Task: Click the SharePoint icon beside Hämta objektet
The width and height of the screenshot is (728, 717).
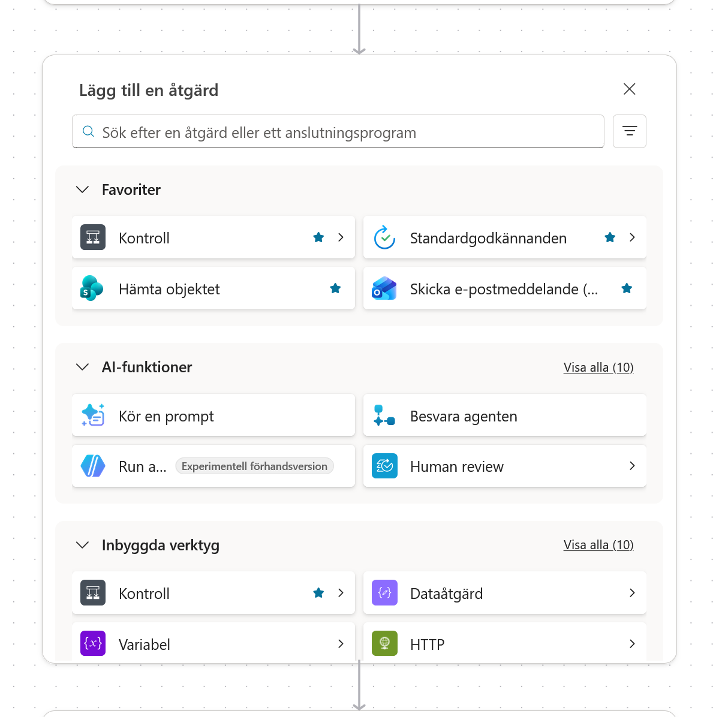Action: pos(92,288)
